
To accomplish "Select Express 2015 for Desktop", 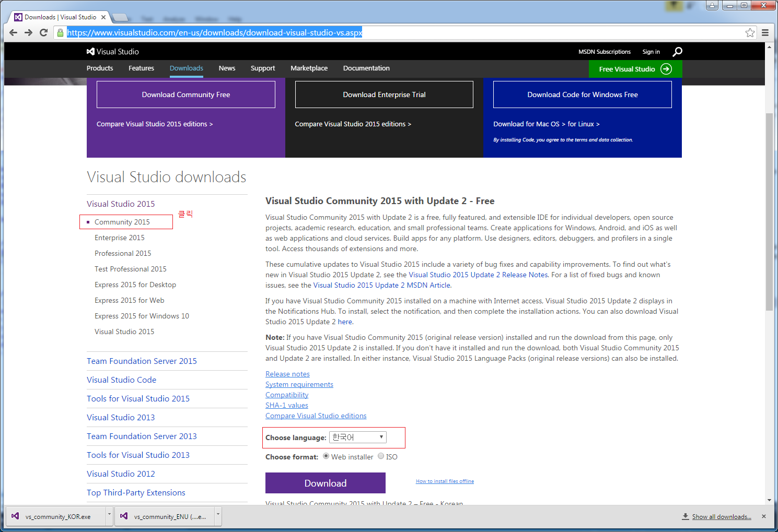I will tap(135, 285).
